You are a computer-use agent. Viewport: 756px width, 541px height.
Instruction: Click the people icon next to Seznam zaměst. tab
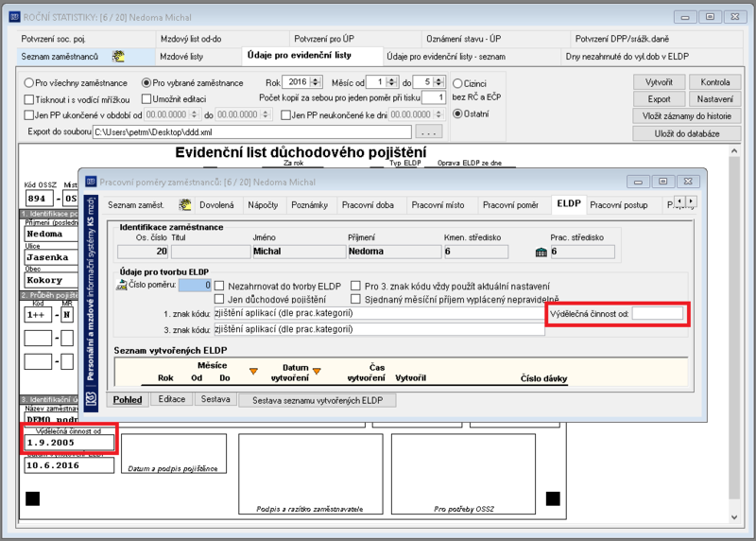pyautogui.click(x=184, y=204)
